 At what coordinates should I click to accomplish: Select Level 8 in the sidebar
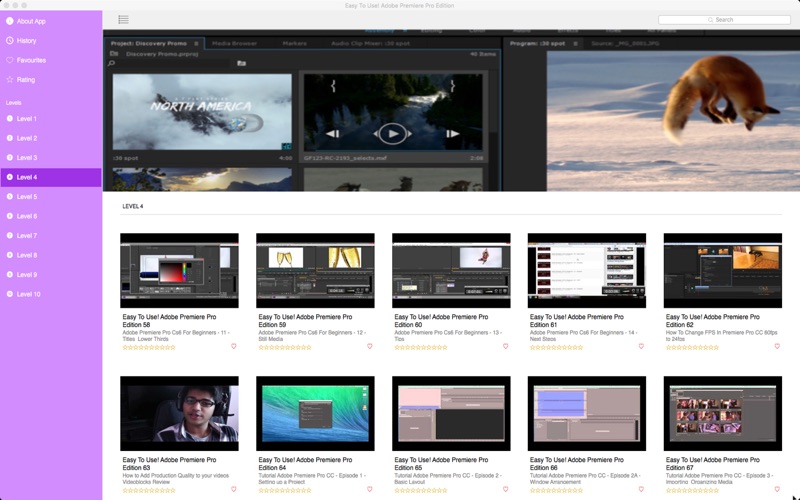[x=51, y=255]
